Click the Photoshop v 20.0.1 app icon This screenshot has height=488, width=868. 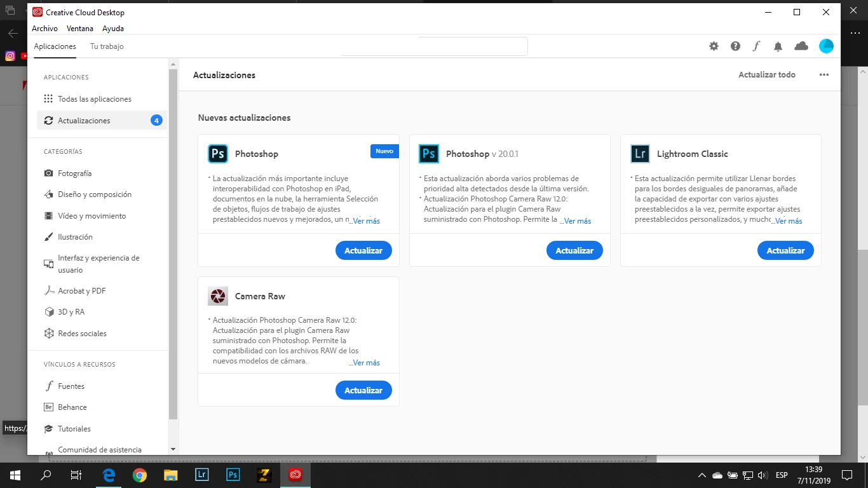[429, 154]
